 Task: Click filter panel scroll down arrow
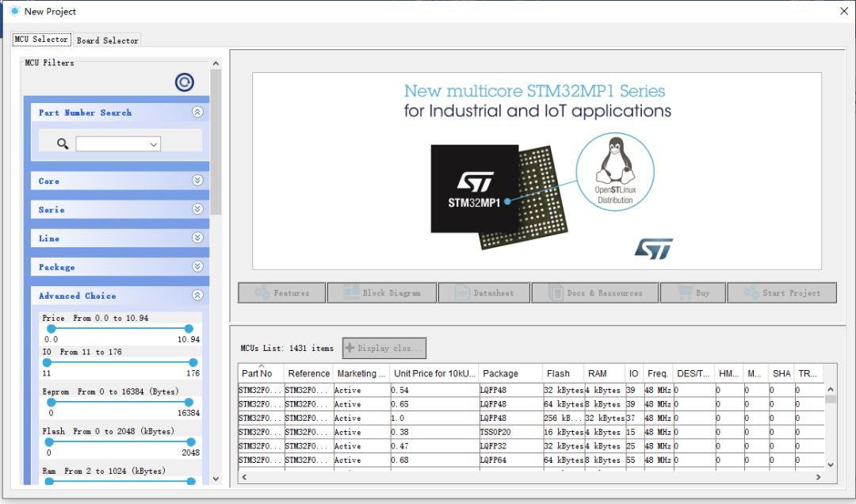[x=216, y=479]
